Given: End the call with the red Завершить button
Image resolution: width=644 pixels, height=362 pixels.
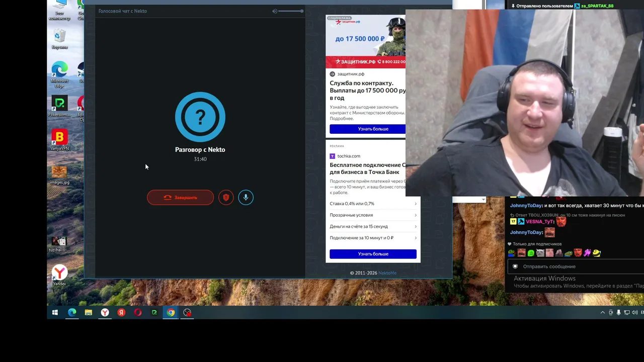Looking at the screenshot, I should [180, 198].
